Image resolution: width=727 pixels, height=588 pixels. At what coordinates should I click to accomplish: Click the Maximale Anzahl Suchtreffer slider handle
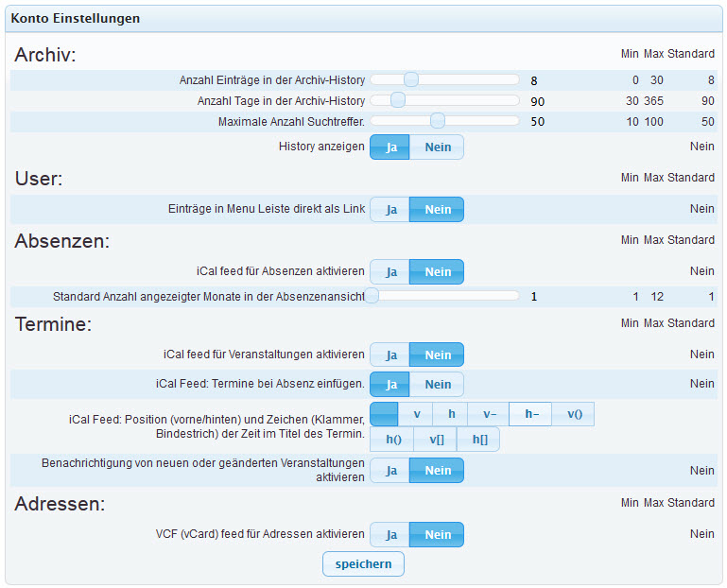point(437,120)
